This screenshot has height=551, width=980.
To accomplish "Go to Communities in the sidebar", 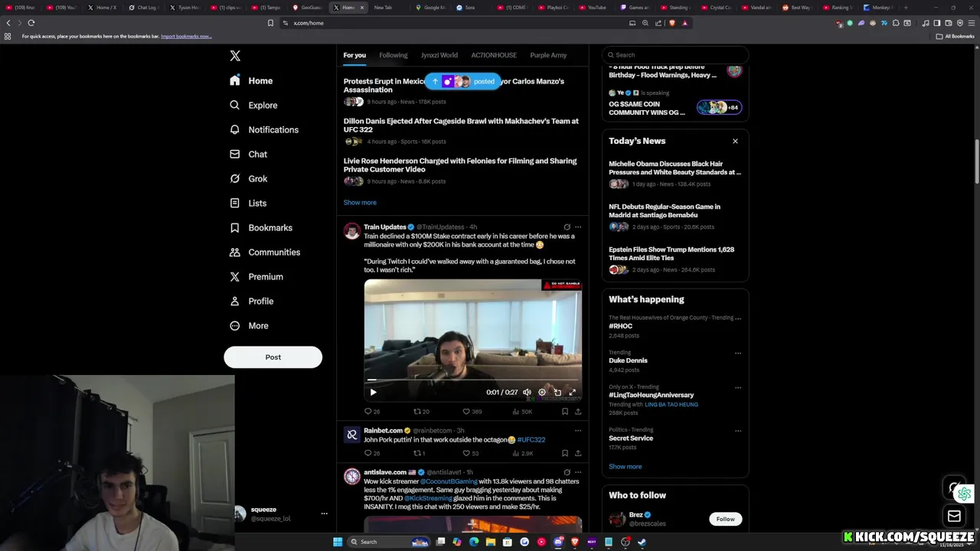I will 265,253.
